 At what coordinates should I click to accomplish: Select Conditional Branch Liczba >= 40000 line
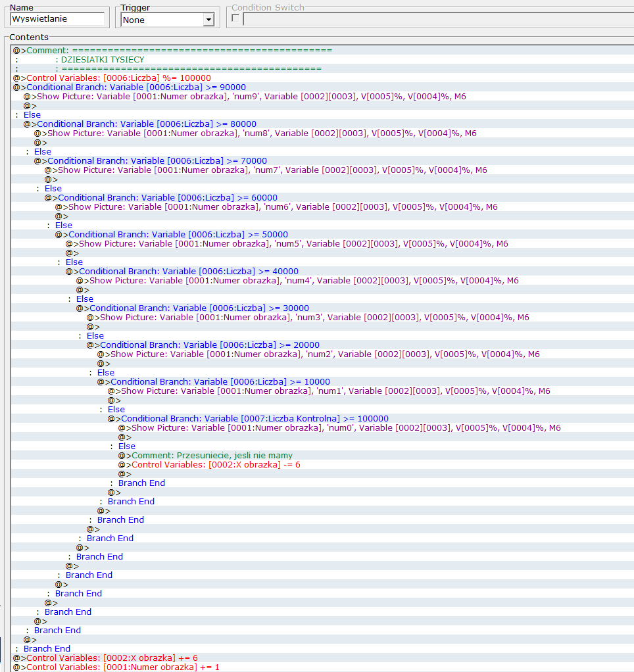click(x=182, y=272)
